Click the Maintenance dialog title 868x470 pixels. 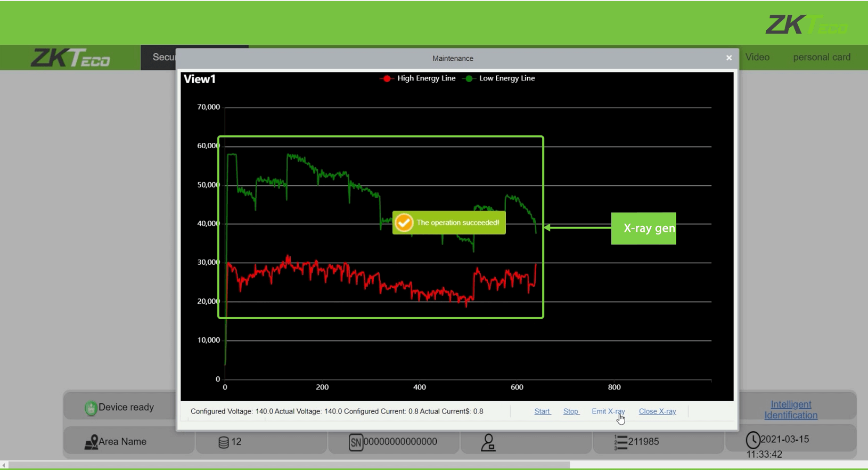coord(453,58)
